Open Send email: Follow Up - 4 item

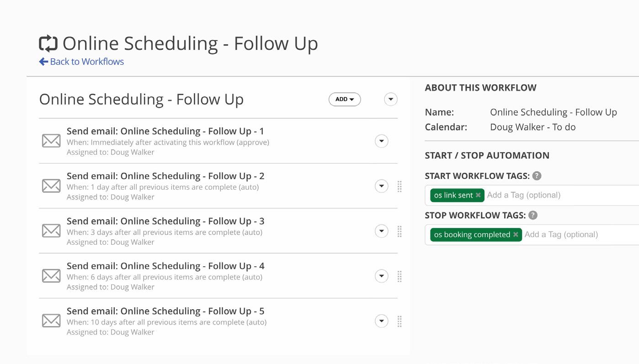165,266
